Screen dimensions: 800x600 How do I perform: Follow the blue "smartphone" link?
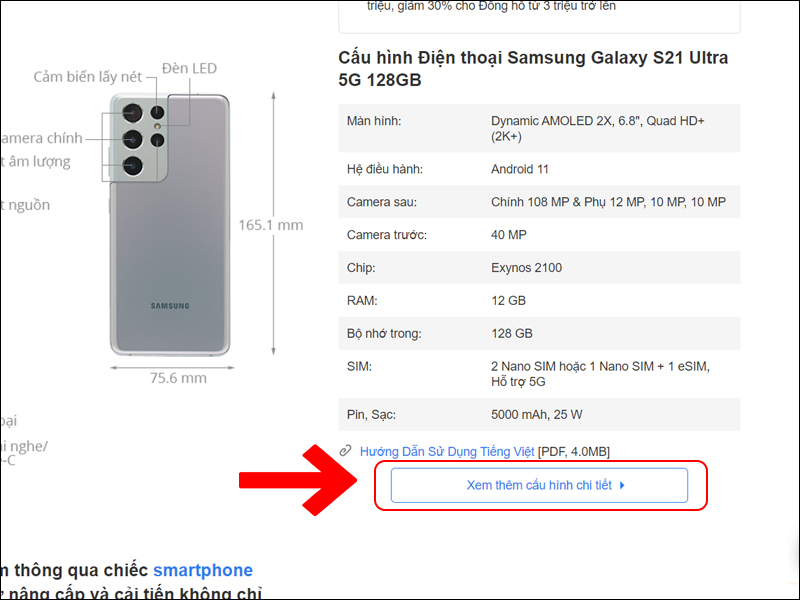pos(203,570)
